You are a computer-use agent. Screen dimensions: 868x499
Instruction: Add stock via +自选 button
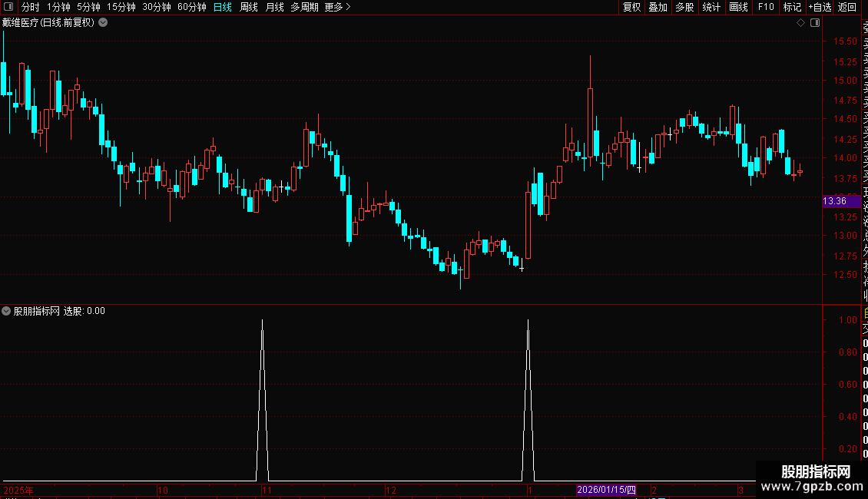click(x=820, y=7)
